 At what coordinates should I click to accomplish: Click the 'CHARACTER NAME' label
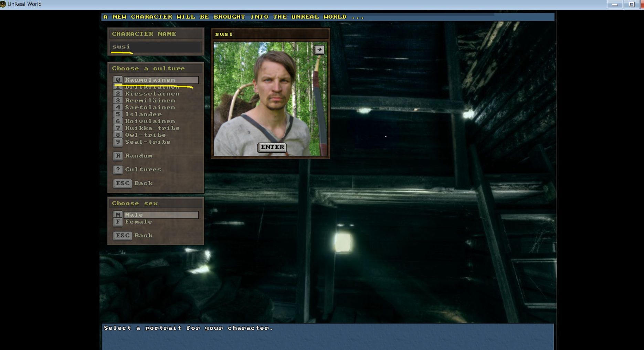(x=144, y=34)
